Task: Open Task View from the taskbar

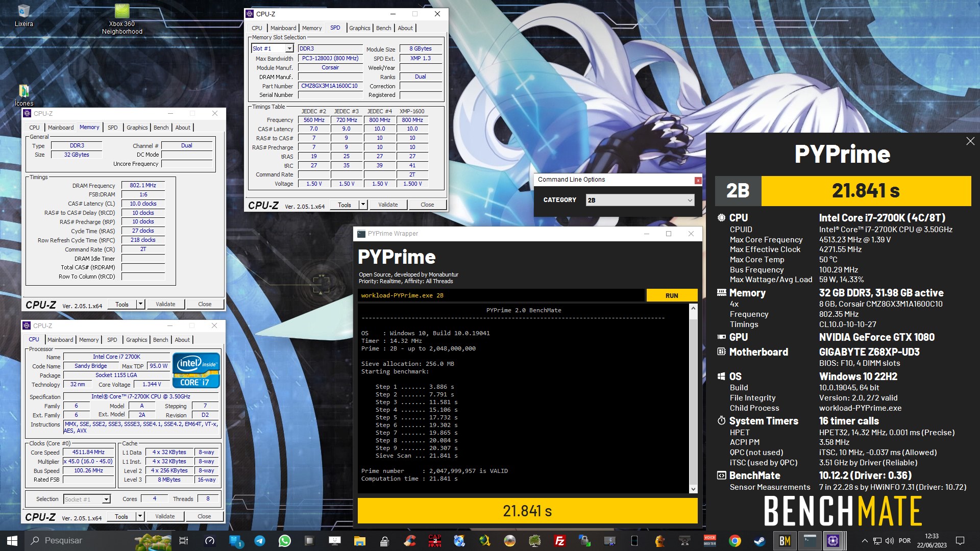Action: pos(184,540)
